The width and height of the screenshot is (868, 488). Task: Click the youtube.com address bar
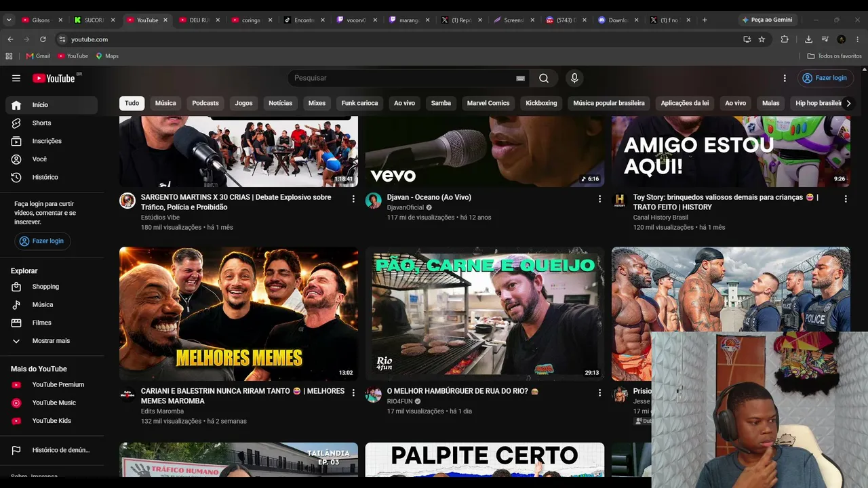tap(400, 39)
